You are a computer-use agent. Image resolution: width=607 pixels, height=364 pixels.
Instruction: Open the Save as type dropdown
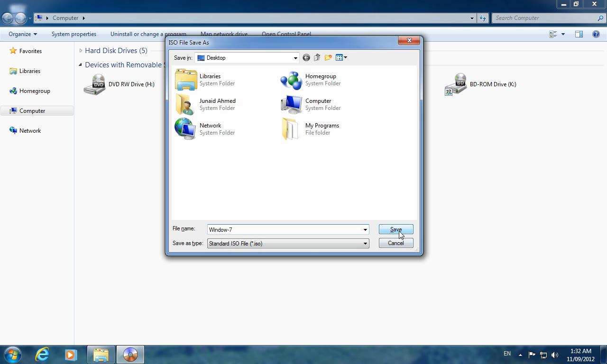coord(364,243)
